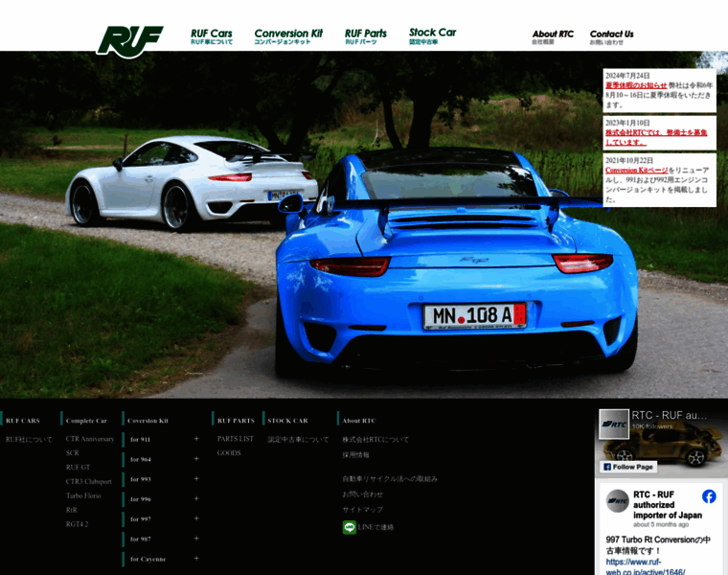728x575 pixels.
Task: Expand the 'for 987' plus icon
Action: (x=196, y=539)
